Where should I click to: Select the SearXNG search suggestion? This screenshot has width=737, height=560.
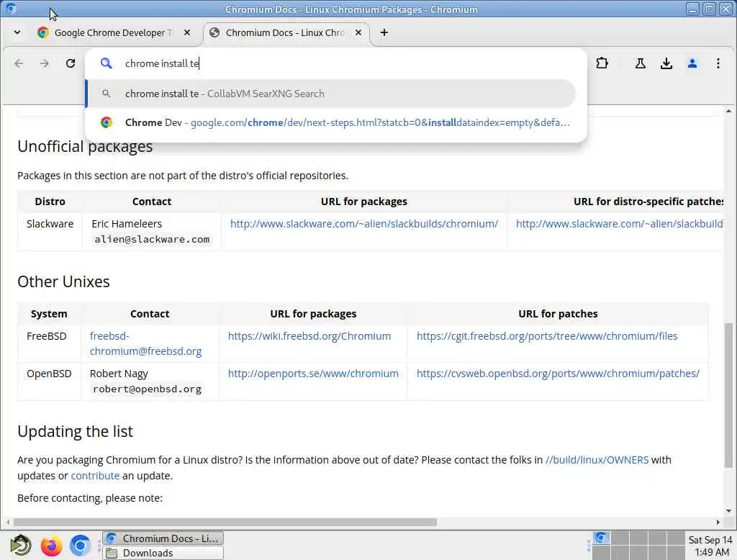(330, 94)
